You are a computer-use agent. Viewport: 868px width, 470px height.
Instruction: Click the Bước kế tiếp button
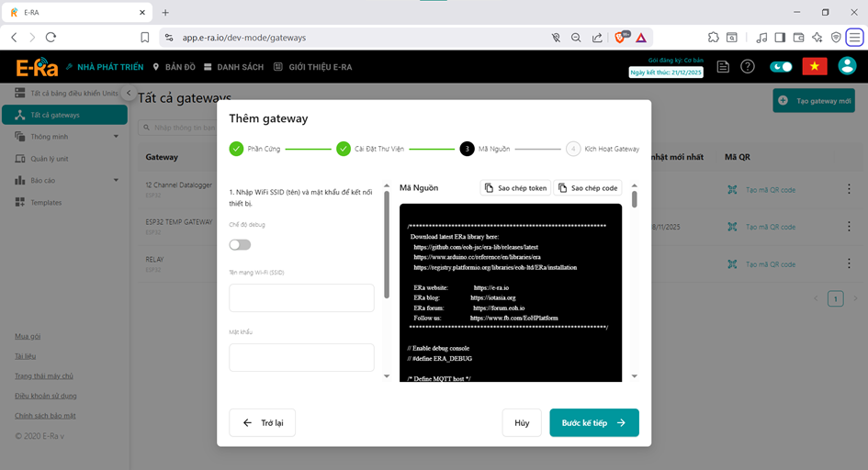coord(593,422)
